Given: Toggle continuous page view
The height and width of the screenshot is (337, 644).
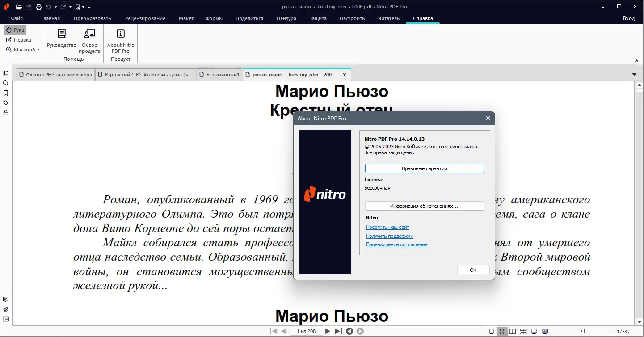Looking at the screenshot, I should coord(502,331).
